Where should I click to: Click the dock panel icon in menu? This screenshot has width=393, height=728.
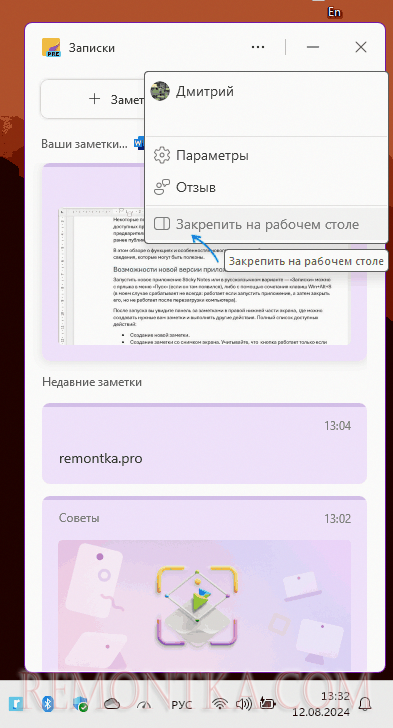(162, 224)
